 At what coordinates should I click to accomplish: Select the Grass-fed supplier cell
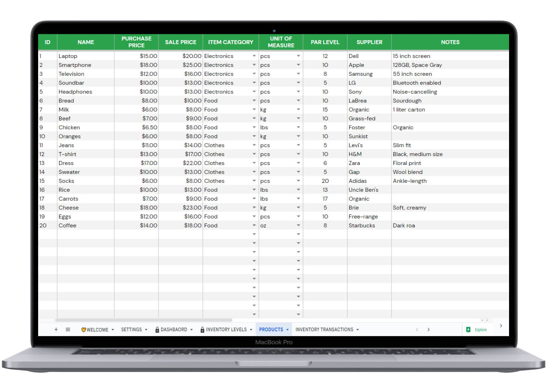(x=369, y=118)
